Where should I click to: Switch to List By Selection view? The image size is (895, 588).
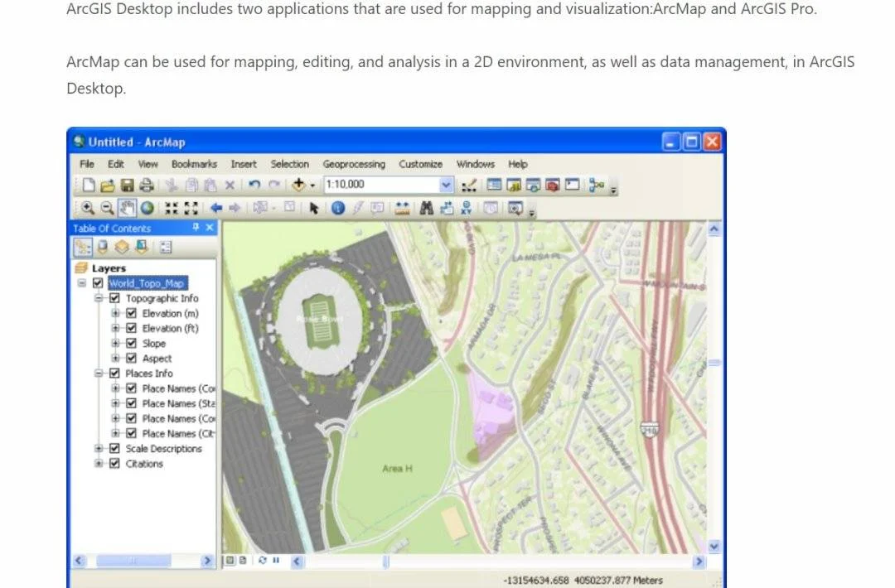(x=142, y=247)
